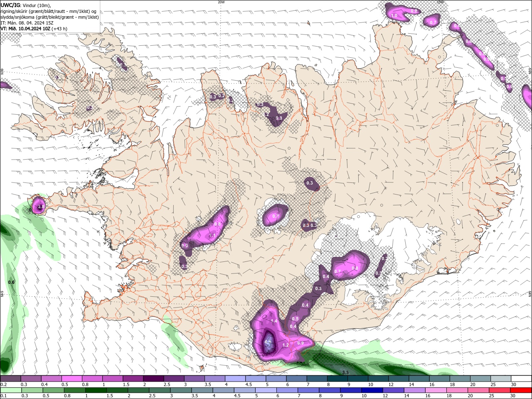
Task: Select the light green swatch labeled 0.1 in bottom legend
Action: click(10, 390)
